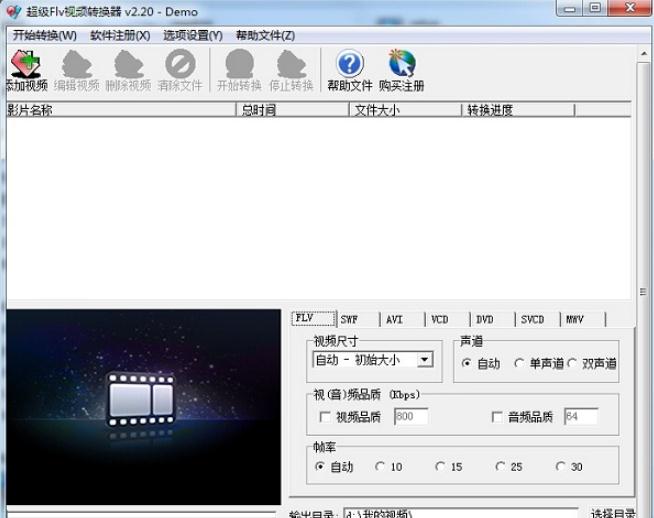654x518 pixels.
Task: Select frame rate 25 radio button
Action: point(500,466)
